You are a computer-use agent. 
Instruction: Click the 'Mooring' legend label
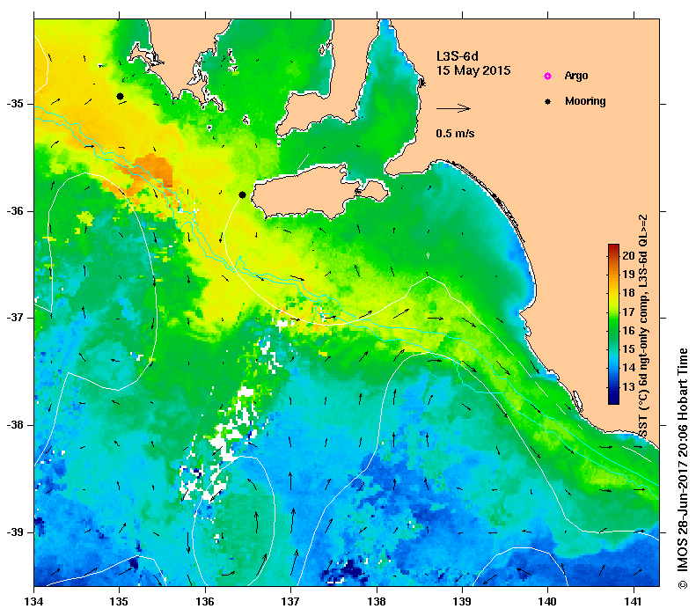585,101
